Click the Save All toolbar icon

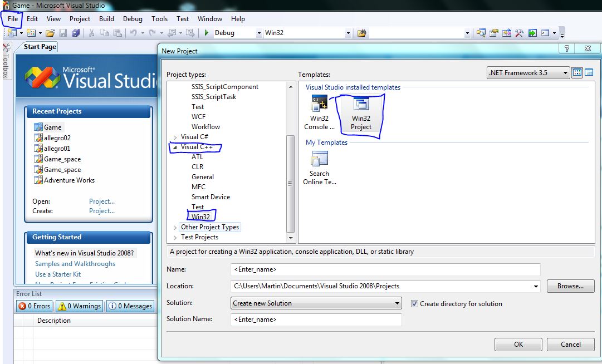74,33
